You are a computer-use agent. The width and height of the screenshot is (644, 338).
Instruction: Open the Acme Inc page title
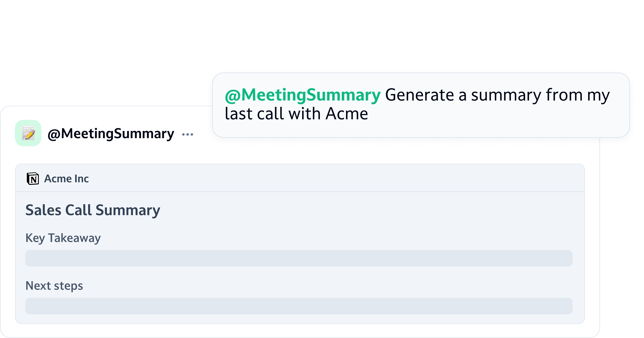coord(67,179)
